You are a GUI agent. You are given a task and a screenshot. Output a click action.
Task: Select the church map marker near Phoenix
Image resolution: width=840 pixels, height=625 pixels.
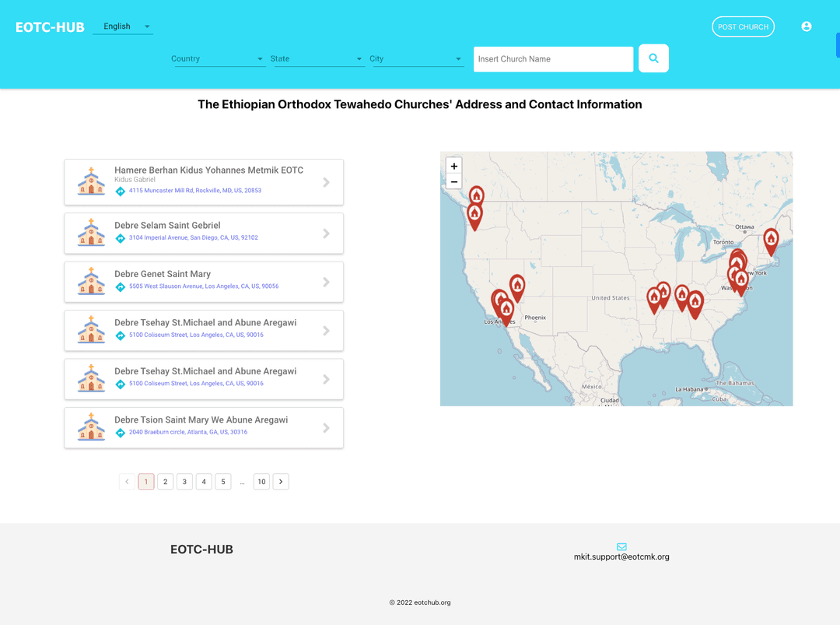pyautogui.click(x=516, y=286)
